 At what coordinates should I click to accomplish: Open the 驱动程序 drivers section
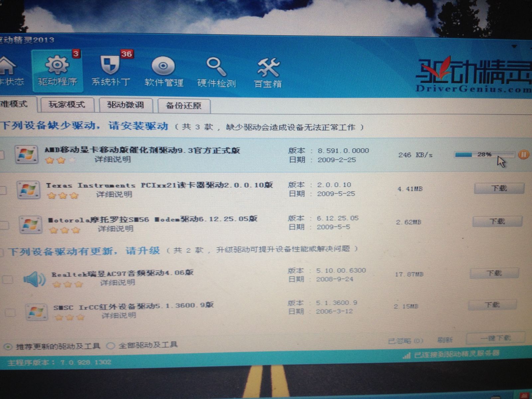tap(57, 71)
